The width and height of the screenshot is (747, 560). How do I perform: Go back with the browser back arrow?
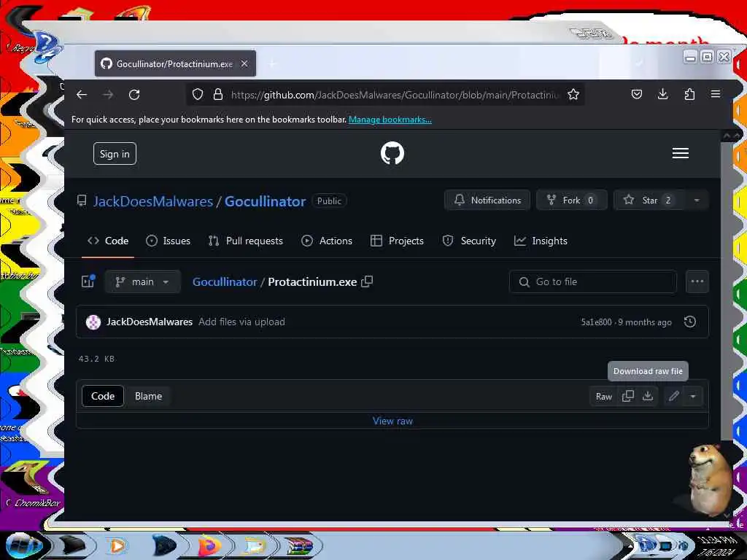pyautogui.click(x=82, y=94)
